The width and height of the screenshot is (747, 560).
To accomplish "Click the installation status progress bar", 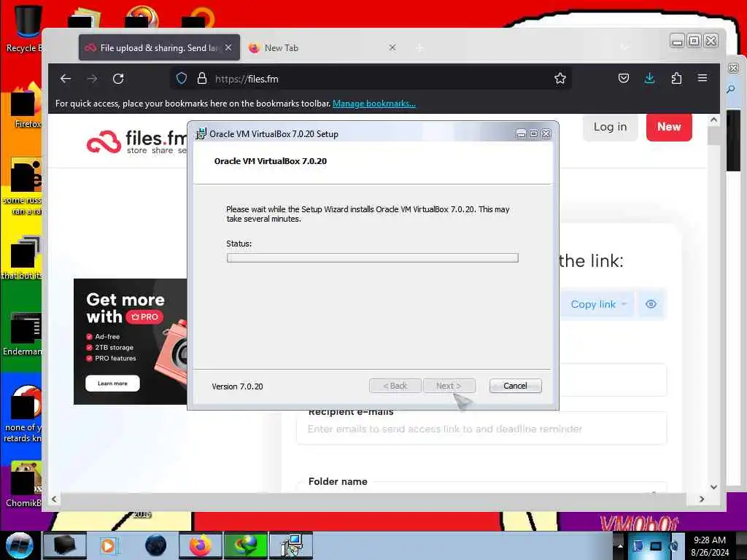I will pos(373,257).
